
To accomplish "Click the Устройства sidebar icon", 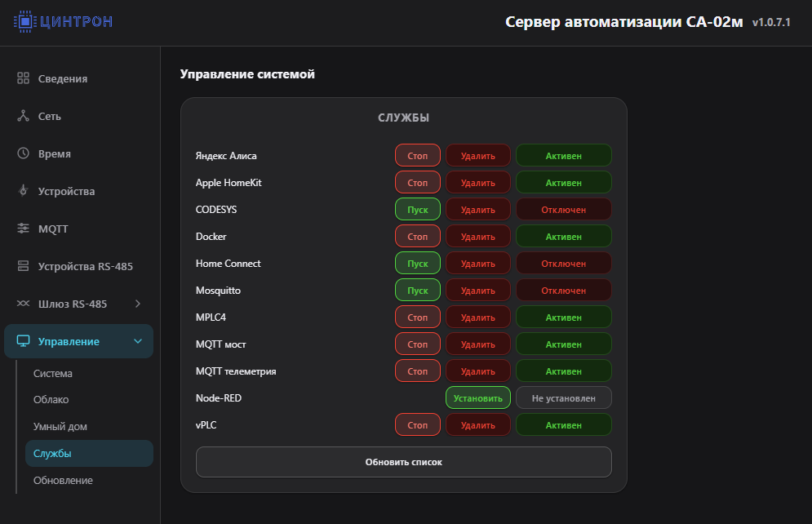I will tap(24, 190).
